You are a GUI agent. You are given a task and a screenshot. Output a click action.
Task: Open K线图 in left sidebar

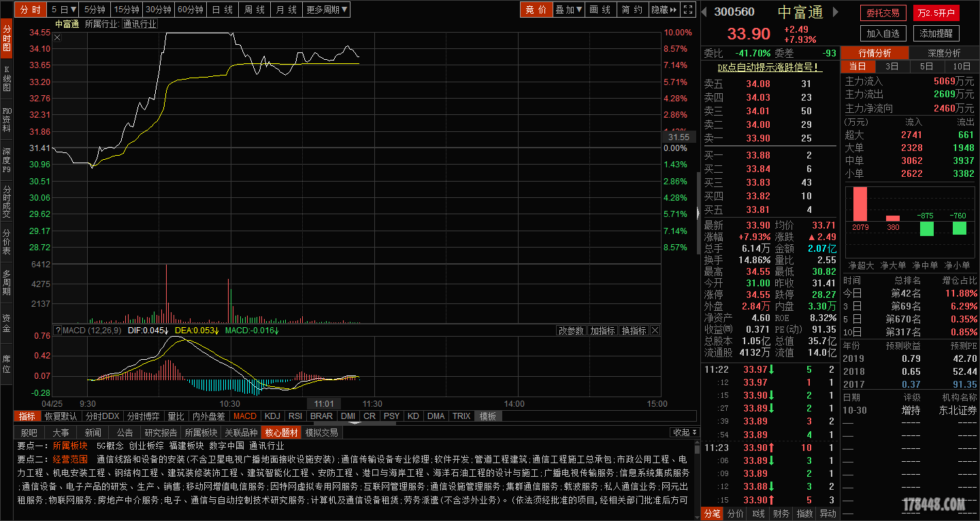[x=7, y=79]
